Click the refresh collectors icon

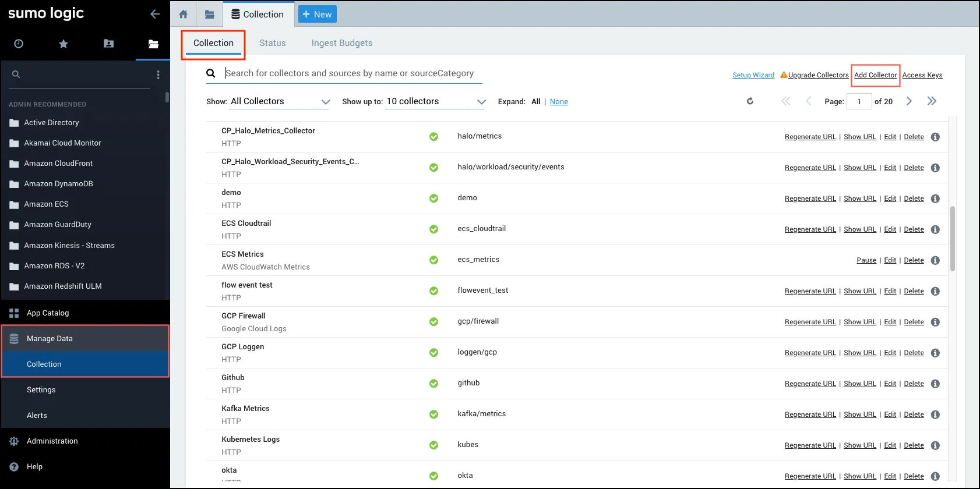[x=750, y=101]
